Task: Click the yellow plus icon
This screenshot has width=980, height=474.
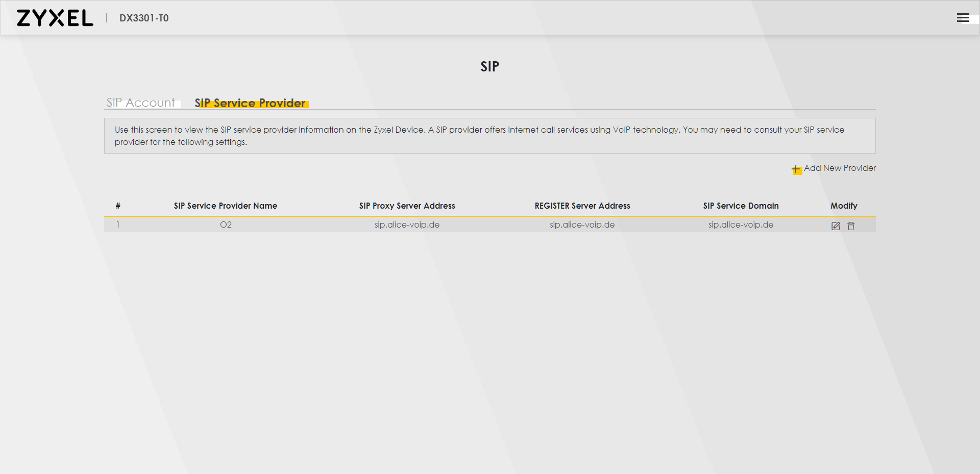Action: [796, 169]
